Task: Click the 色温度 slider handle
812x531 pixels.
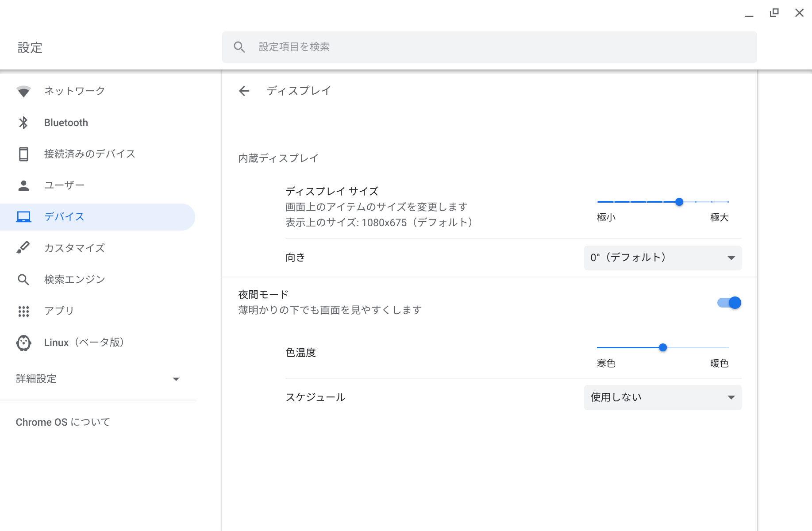Action: (662, 347)
